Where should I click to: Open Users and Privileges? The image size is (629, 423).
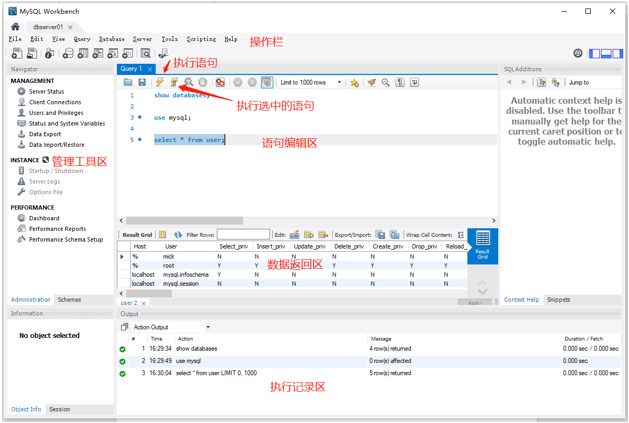point(56,113)
